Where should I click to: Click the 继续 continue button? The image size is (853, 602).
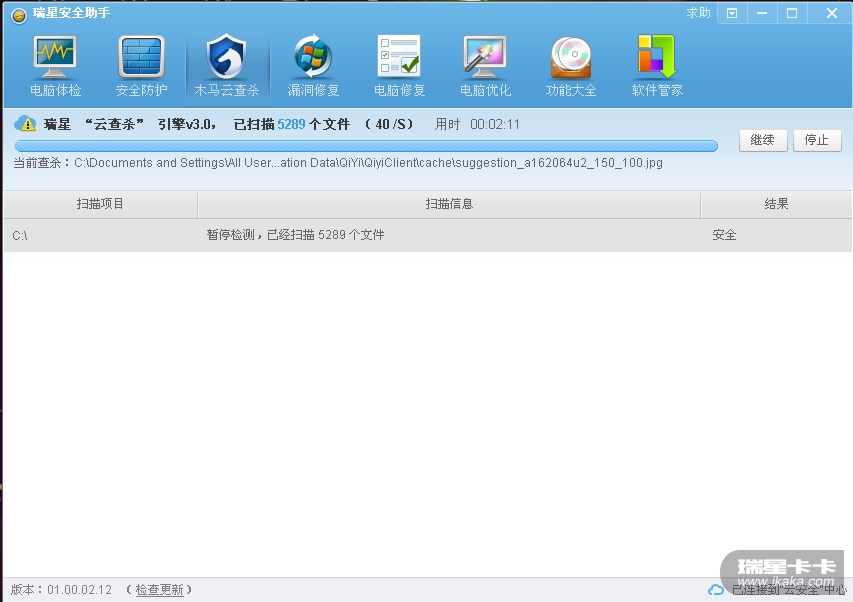pos(763,140)
